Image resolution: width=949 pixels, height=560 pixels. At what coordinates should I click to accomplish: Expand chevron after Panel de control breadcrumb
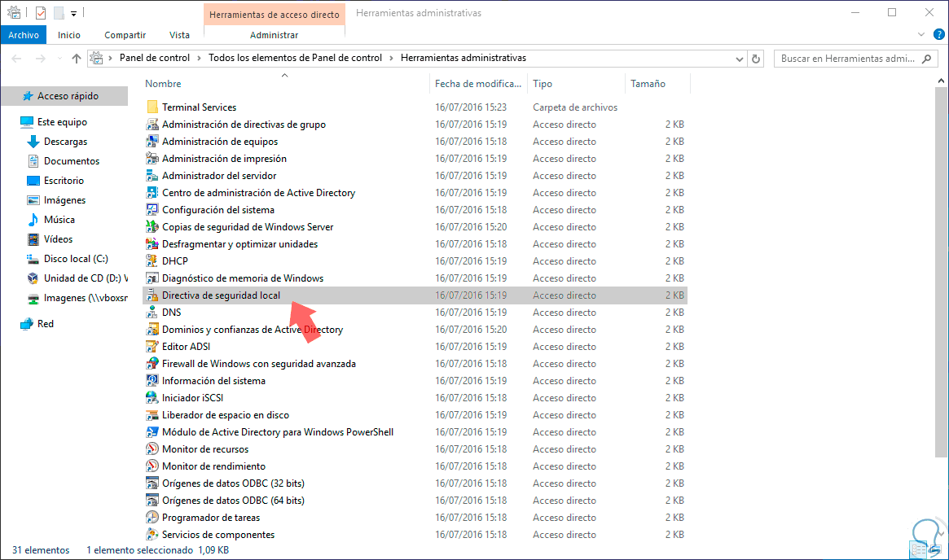pyautogui.click(x=197, y=58)
